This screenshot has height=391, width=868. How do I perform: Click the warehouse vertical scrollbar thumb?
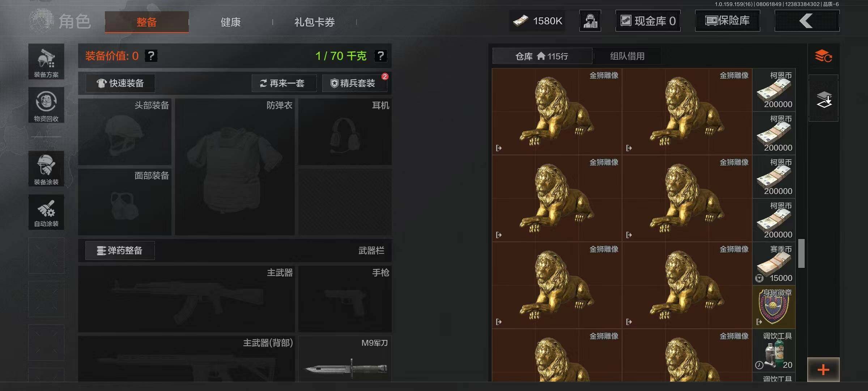801,253
